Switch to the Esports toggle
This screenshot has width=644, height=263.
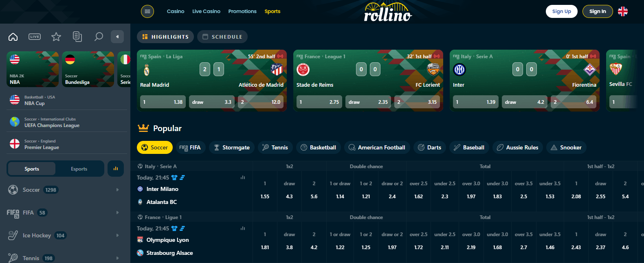(x=79, y=169)
